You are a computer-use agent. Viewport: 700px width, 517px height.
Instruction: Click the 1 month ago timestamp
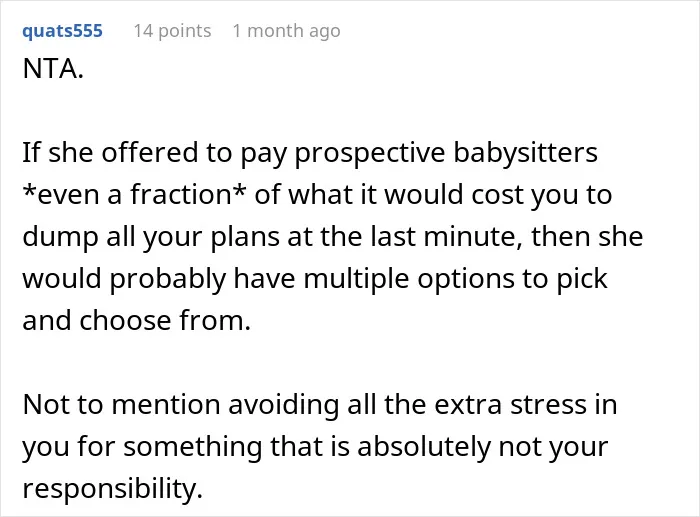[x=287, y=31]
